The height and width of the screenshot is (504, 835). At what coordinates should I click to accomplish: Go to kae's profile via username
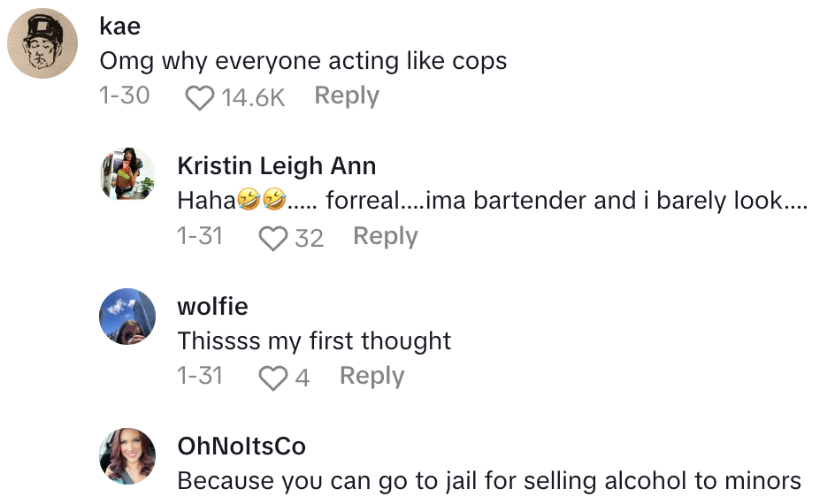tap(120, 27)
